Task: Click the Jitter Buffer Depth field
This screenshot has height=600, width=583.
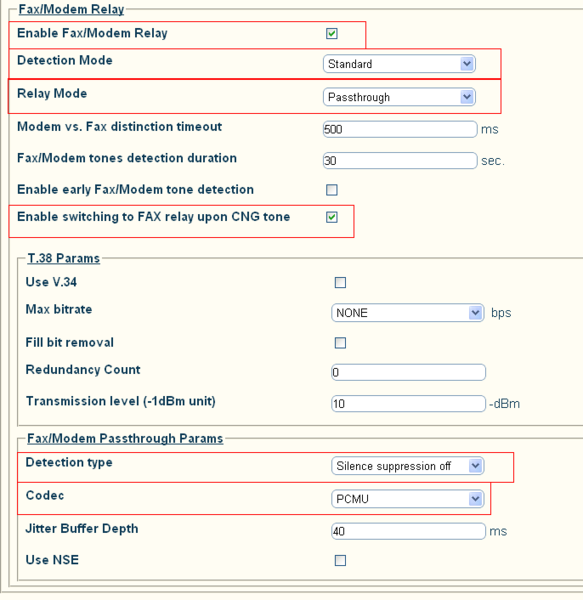Action: pos(408,532)
